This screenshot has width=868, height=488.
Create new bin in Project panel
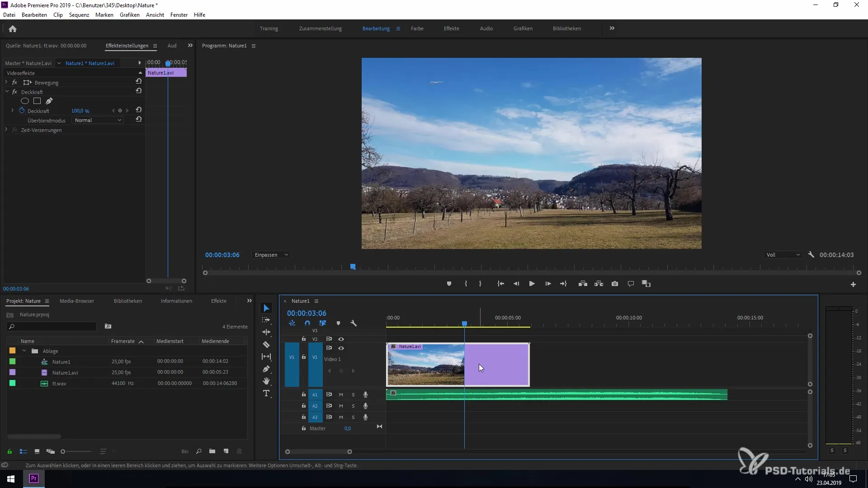coord(212,451)
